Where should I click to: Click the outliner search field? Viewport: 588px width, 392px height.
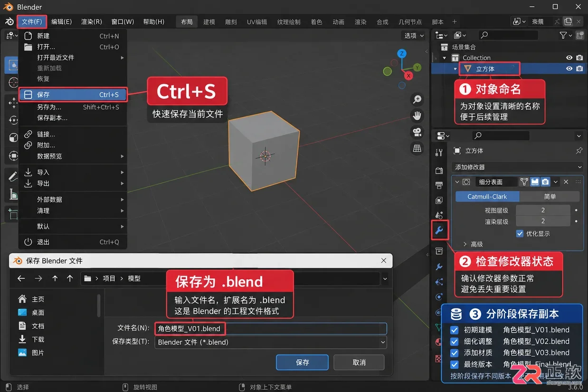click(508, 35)
